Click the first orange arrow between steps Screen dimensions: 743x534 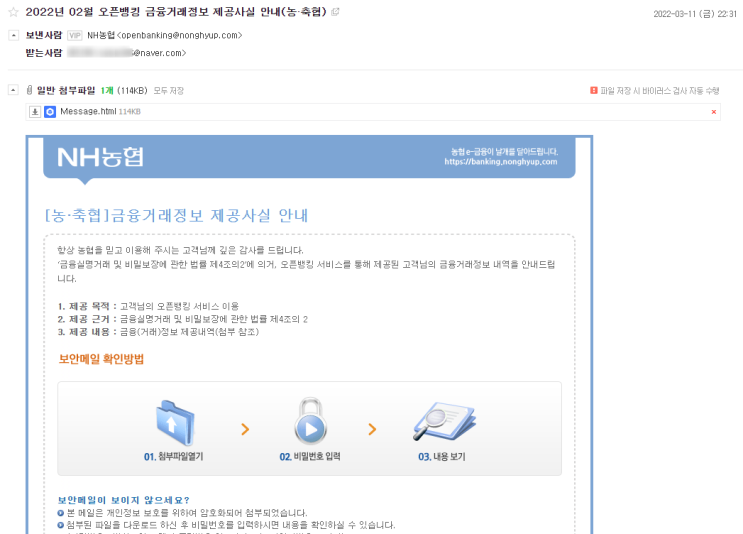point(245,429)
